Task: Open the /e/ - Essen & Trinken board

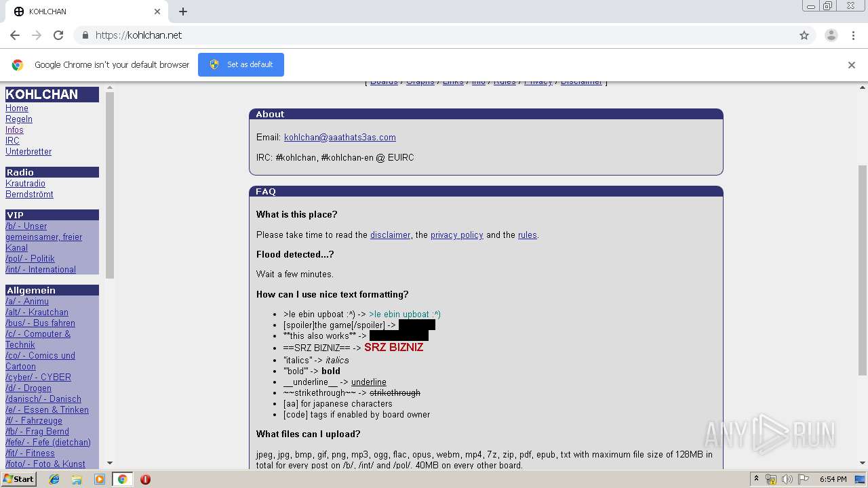Action: coord(47,410)
